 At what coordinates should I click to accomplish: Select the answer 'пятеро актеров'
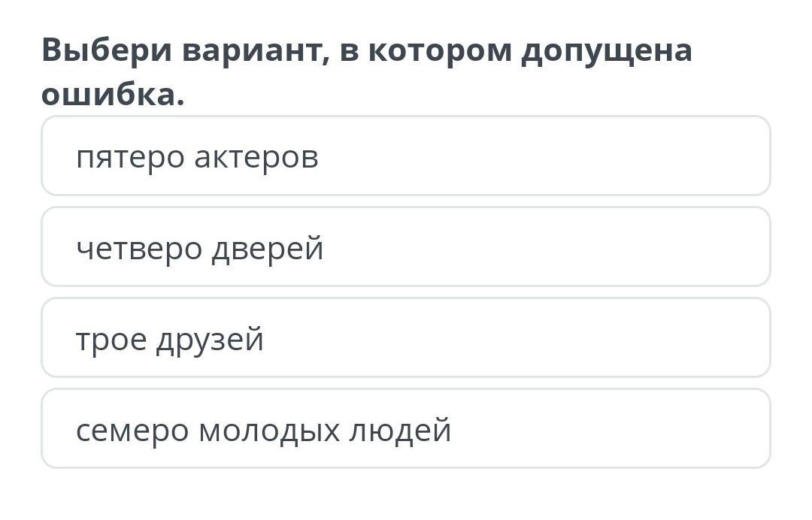point(405,156)
